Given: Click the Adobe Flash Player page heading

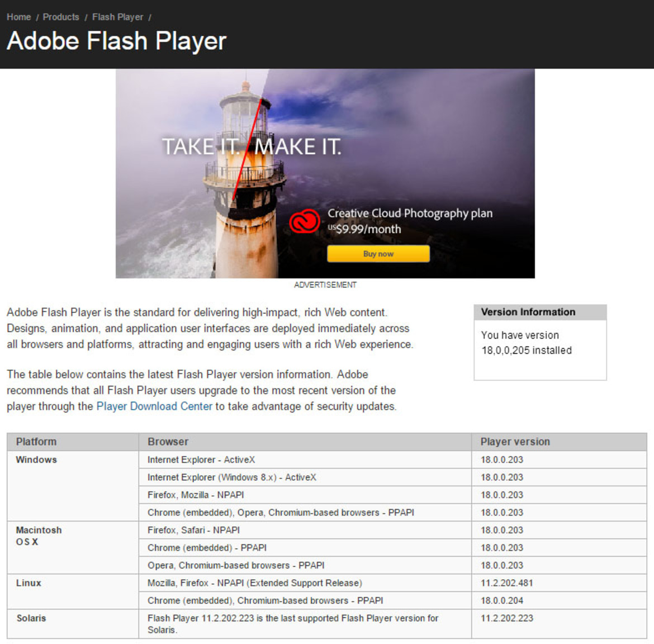Looking at the screenshot, I should coord(116,41).
